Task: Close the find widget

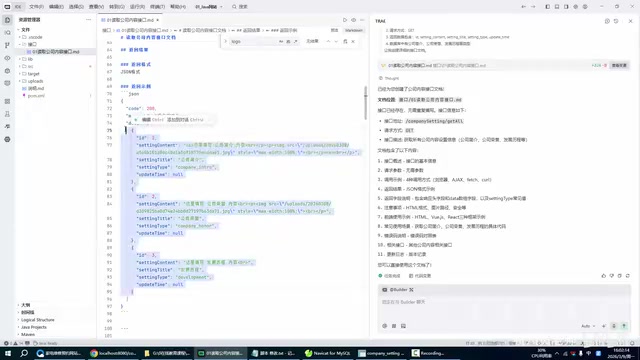Action: [353, 41]
